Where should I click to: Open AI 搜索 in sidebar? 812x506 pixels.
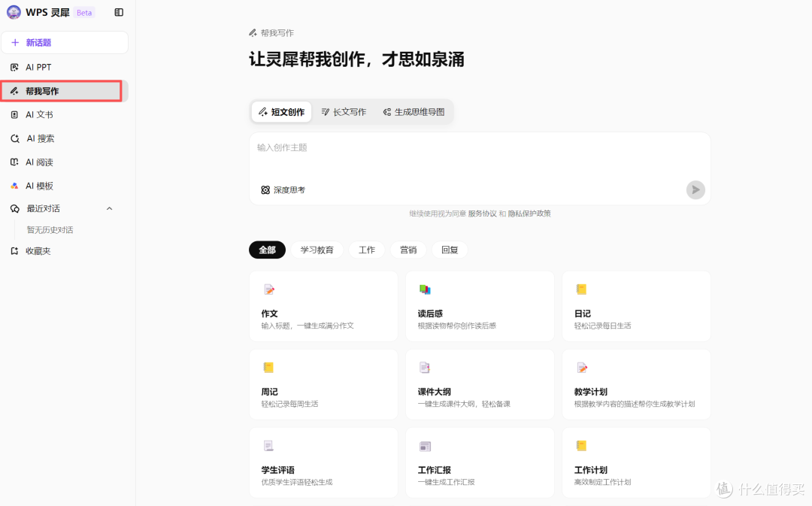[x=65, y=138]
